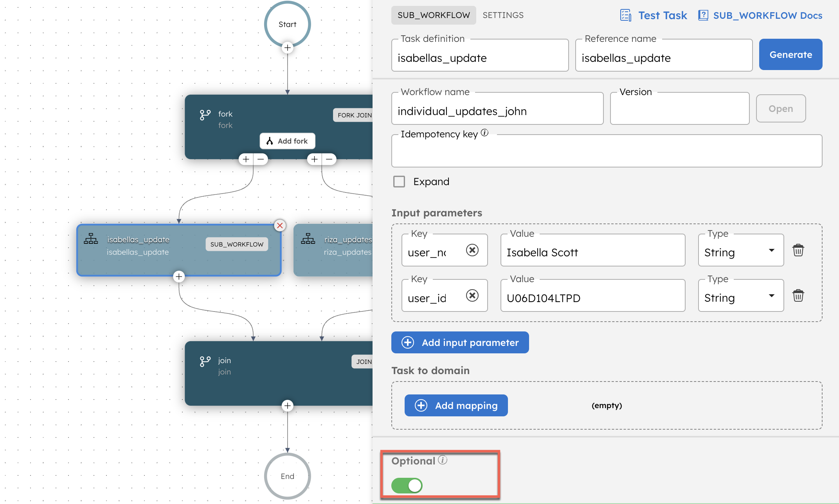Click the Docs help book icon
The height and width of the screenshot is (504, 839).
pos(703,15)
